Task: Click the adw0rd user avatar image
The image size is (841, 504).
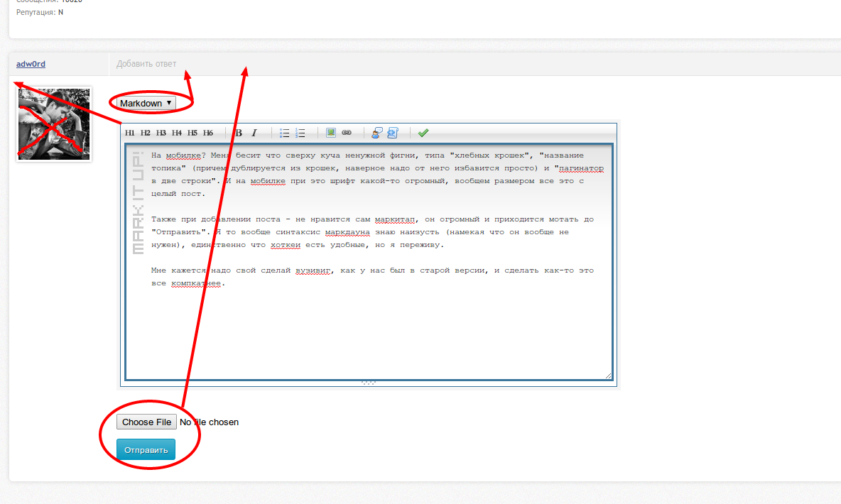Action: (54, 124)
